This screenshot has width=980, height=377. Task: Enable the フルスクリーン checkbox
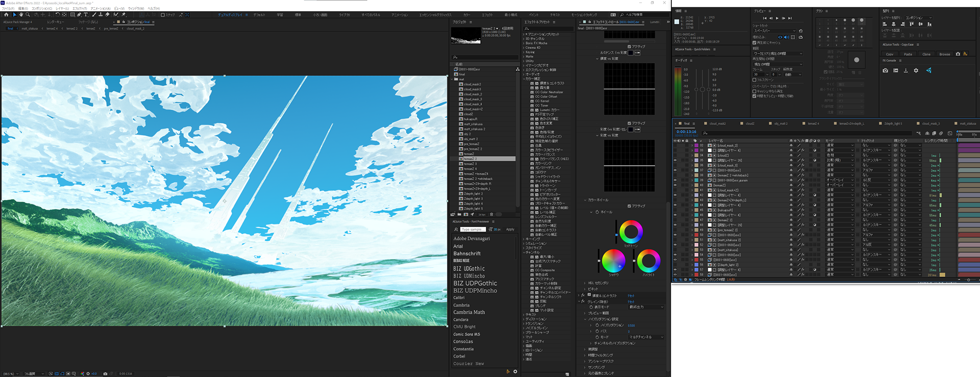click(754, 80)
